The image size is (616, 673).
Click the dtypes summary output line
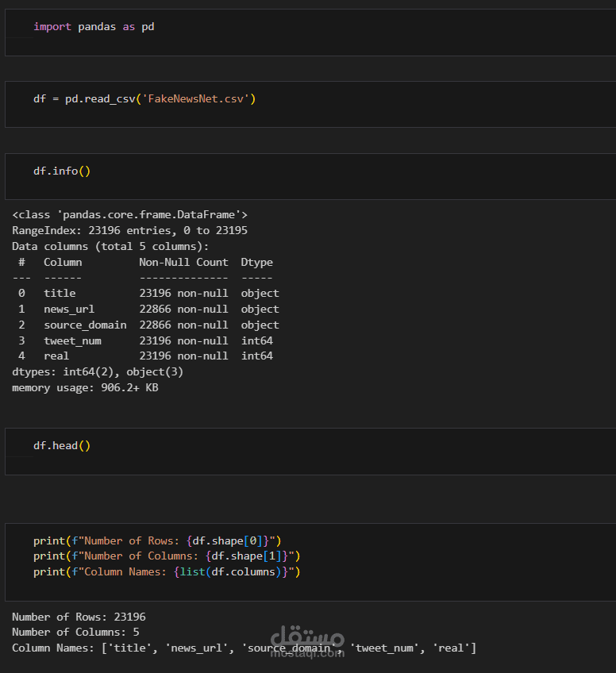point(98,371)
